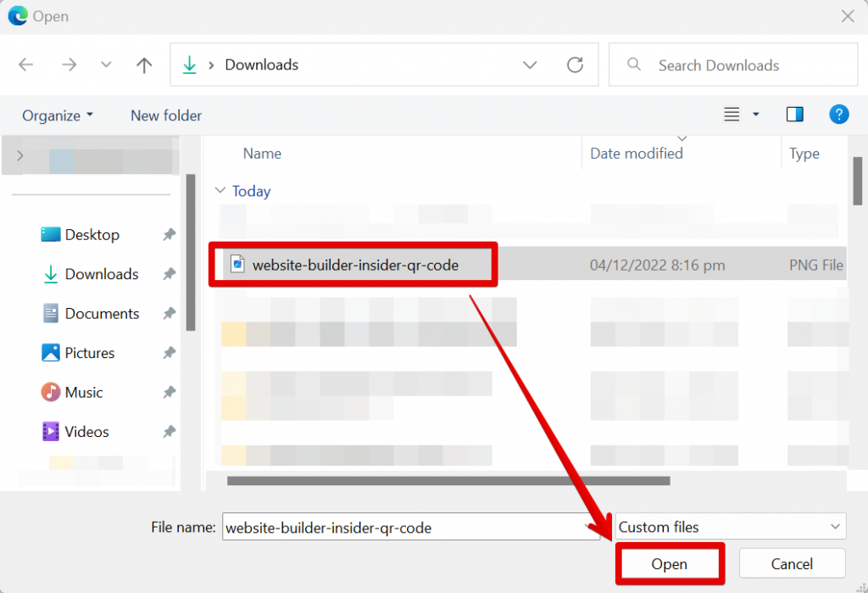Click the horizontal scrollbar in file list
Screen dimensions: 868x593
click(x=448, y=481)
